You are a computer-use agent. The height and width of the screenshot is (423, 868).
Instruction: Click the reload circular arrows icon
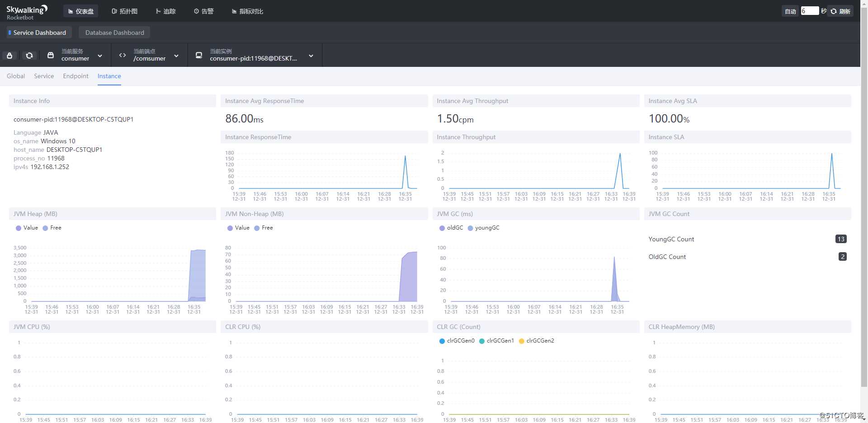[x=29, y=56]
